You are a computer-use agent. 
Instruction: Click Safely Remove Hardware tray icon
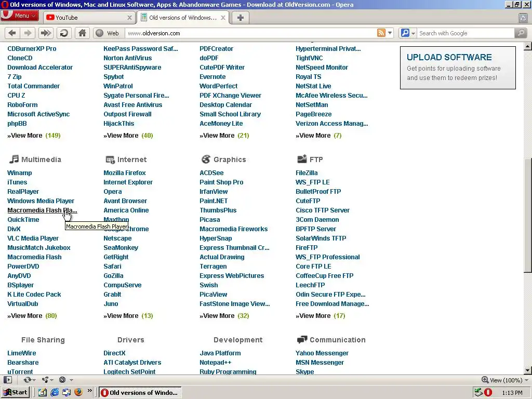pos(478,393)
